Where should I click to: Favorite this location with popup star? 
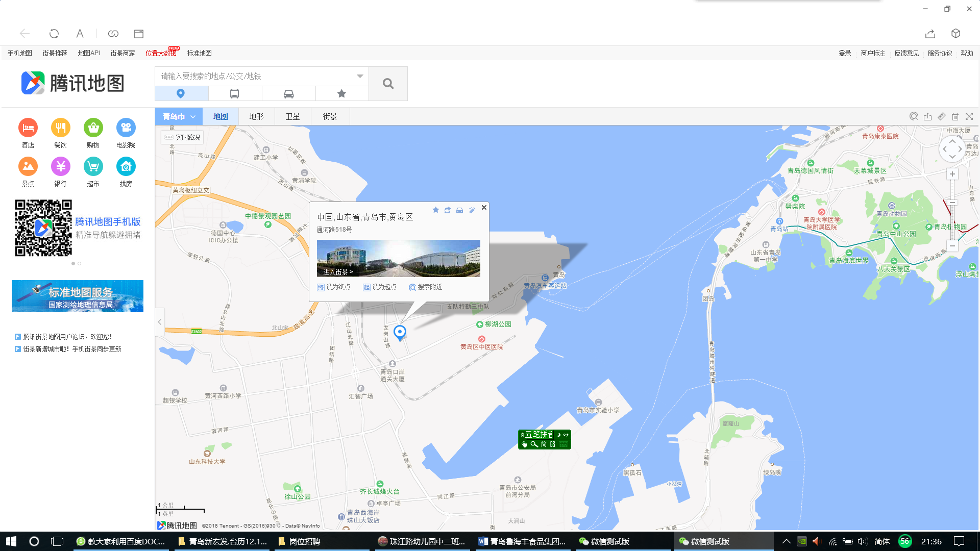click(x=435, y=210)
